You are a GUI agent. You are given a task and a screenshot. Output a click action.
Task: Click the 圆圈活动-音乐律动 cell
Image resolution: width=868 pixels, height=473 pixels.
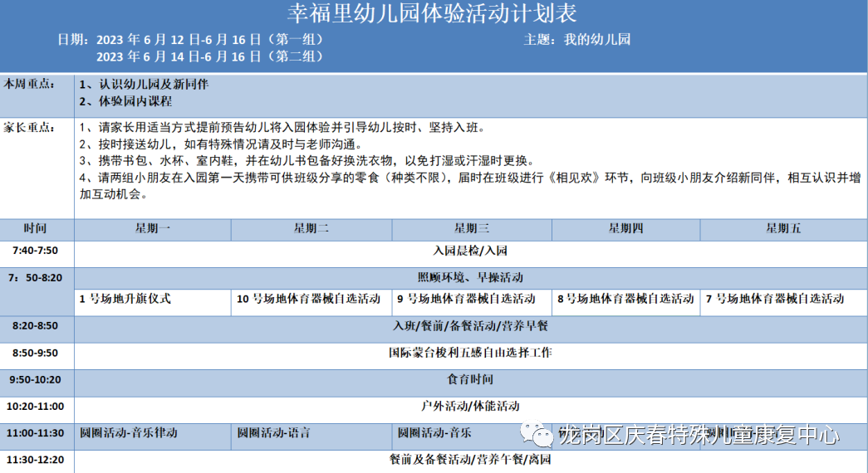[152, 437]
